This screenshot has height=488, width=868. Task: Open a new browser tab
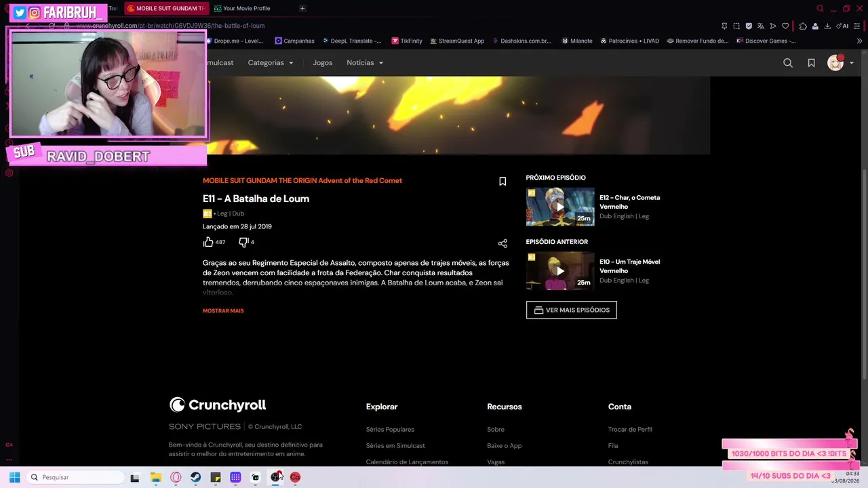(x=302, y=9)
